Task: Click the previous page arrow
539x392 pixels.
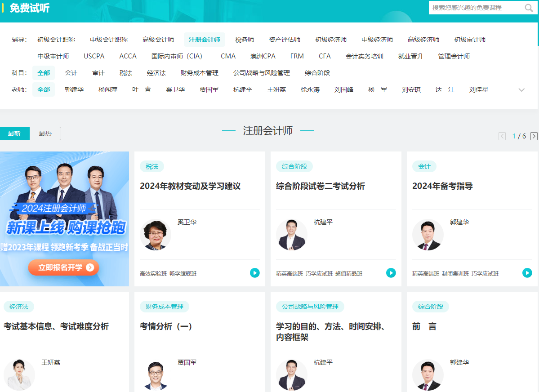Action: coord(502,136)
